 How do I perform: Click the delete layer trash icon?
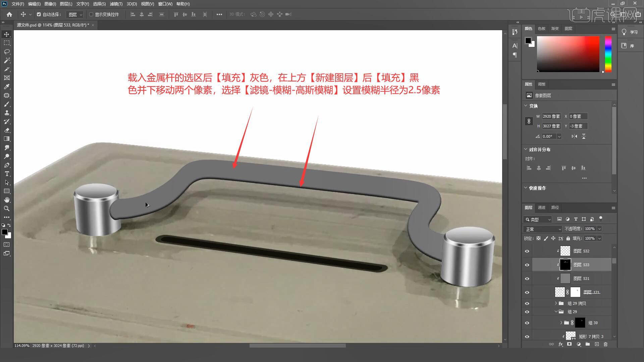[x=605, y=344]
